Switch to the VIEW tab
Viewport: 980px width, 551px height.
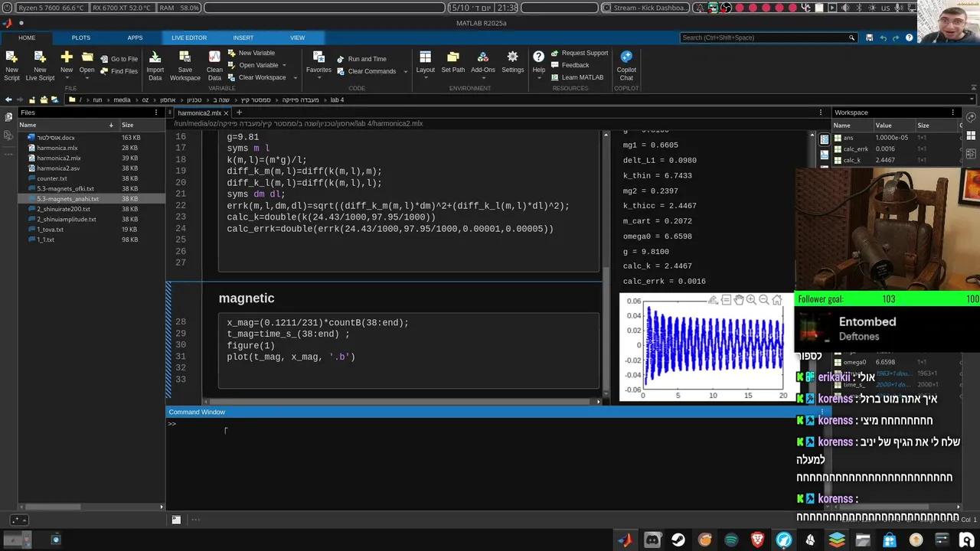[x=297, y=37]
